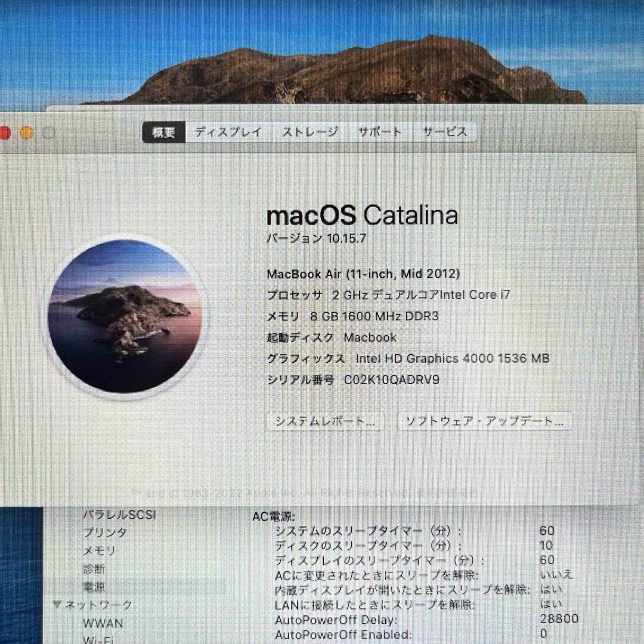The image size is (644, 644).
Task: Select パラレルSCSI in System Report sidebar
Action: pos(119,515)
